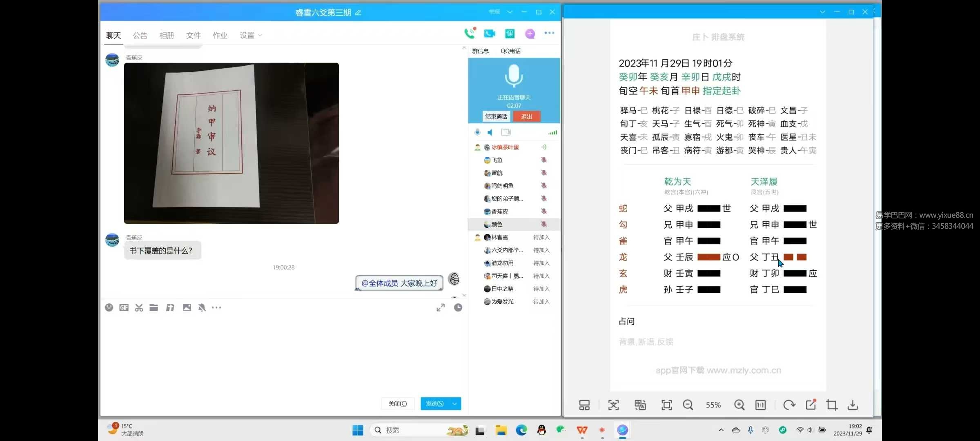Image resolution: width=980 pixels, height=441 pixels.
Task: Click the download icon in paipan toolbar
Action: [x=853, y=405]
